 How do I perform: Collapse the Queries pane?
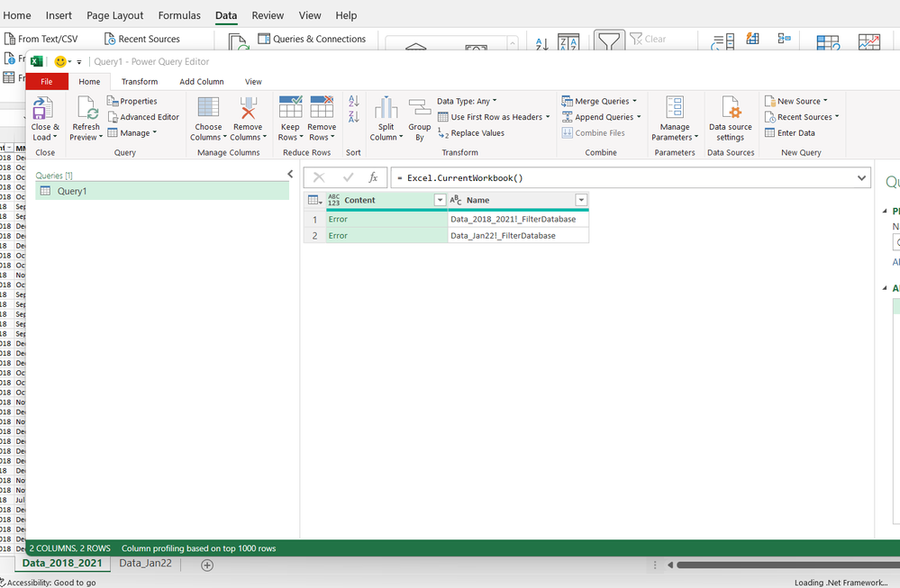click(x=290, y=174)
